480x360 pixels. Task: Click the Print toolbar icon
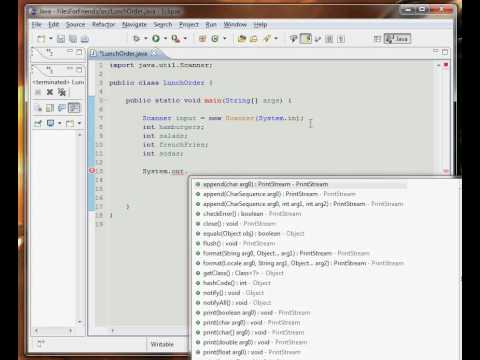[x=85, y=39]
